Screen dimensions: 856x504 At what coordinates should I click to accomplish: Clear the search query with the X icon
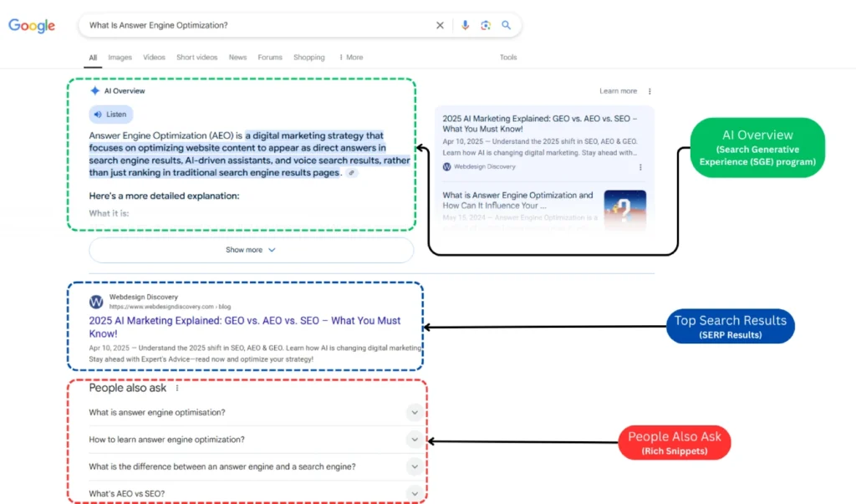[x=440, y=25]
